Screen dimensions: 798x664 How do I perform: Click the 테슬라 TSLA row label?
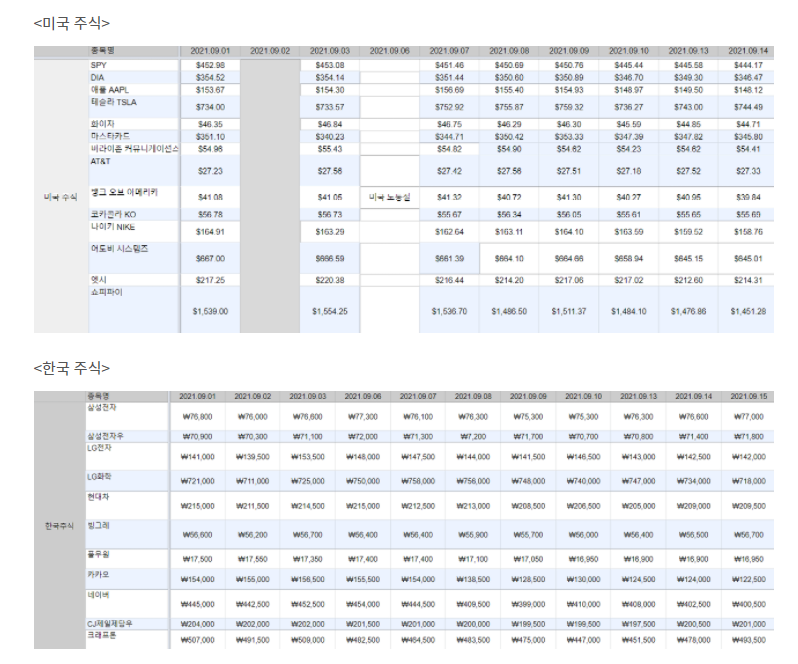pos(113,102)
